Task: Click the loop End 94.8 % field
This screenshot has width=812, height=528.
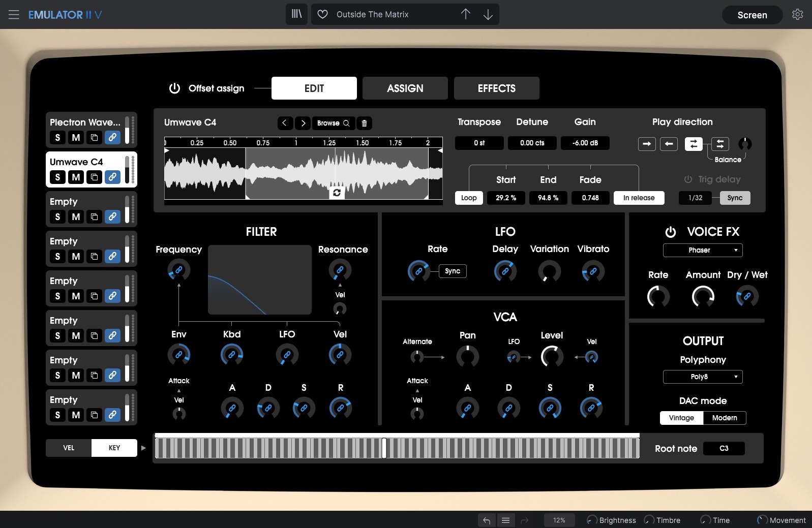Action: (x=548, y=198)
